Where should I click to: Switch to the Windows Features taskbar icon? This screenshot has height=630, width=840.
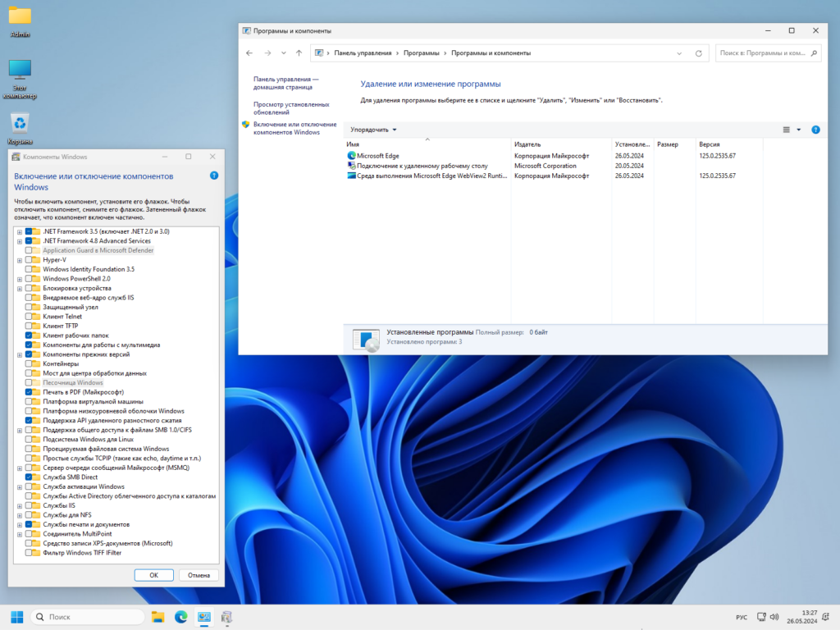pos(226,617)
